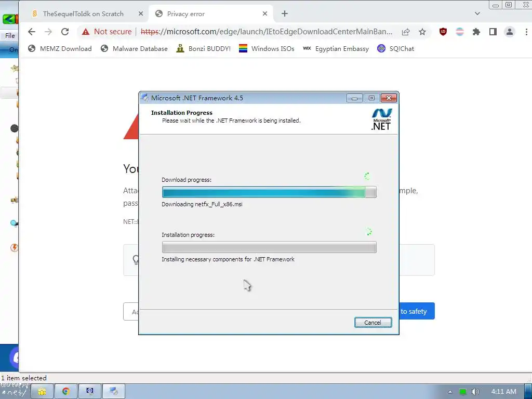
Task: Click the Download progress bar
Action: click(x=269, y=192)
